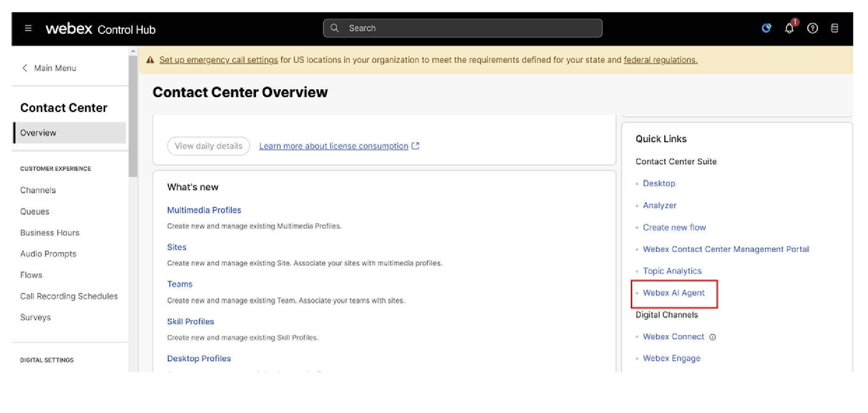Open Analyzer quick link
The width and height of the screenshot is (868, 413).
(x=660, y=206)
